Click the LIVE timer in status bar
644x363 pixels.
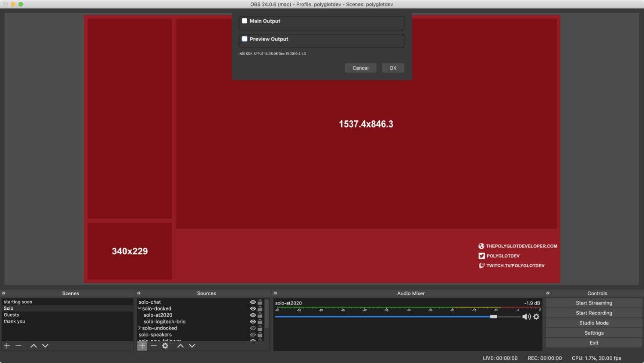coord(500,358)
